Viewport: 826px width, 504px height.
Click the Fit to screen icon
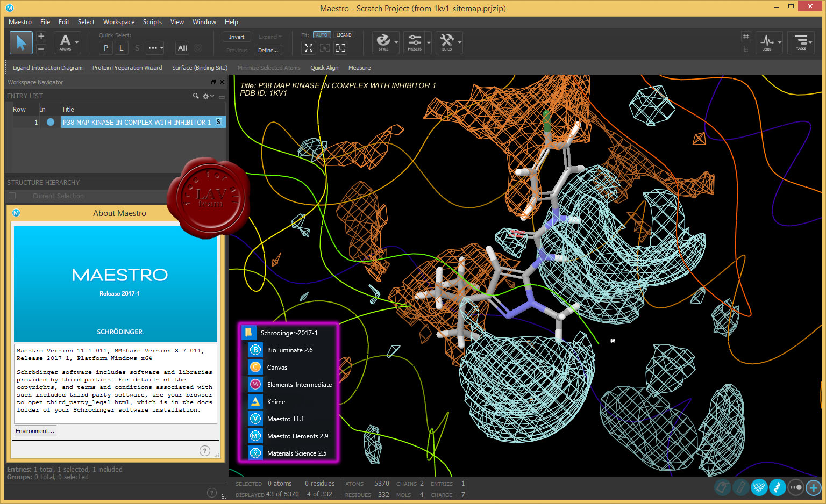point(309,48)
